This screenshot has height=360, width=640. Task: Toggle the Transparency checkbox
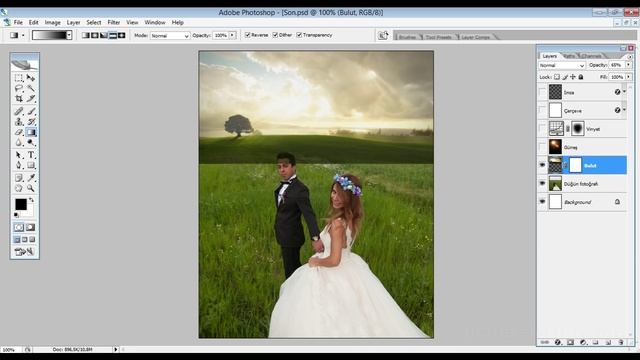(299, 35)
